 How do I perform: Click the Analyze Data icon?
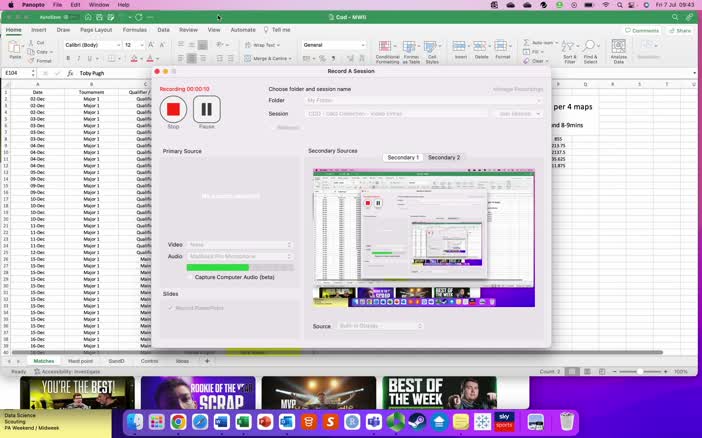pyautogui.click(x=618, y=50)
